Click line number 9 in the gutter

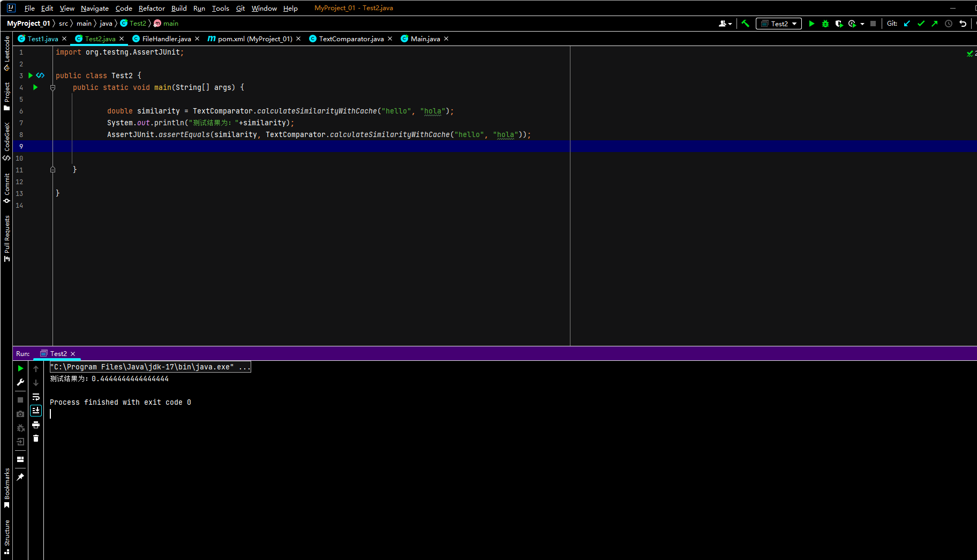pyautogui.click(x=21, y=146)
